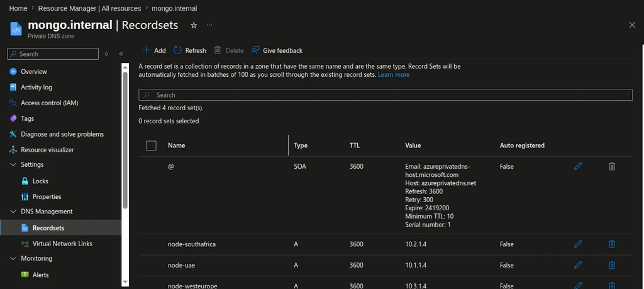Click the Diagnose and solve problems wrench icon
The height and width of the screenshot is (289, 644).
[x=13, y=134]
